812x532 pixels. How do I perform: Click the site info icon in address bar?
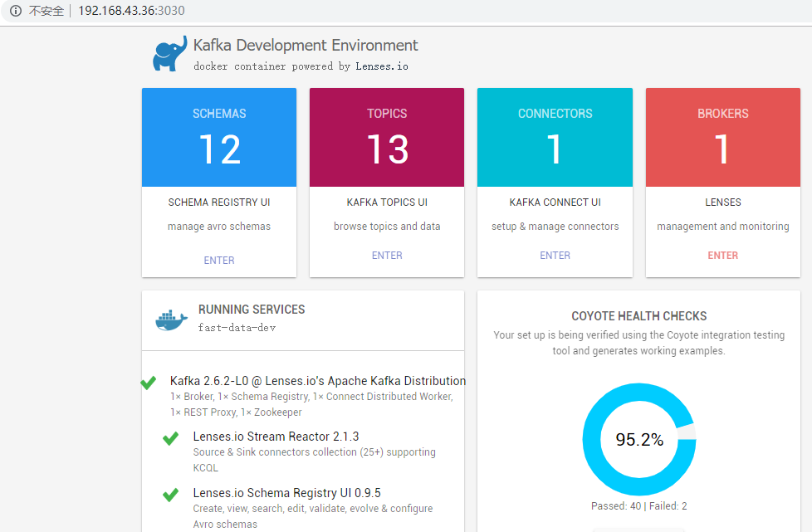(16, 11)
